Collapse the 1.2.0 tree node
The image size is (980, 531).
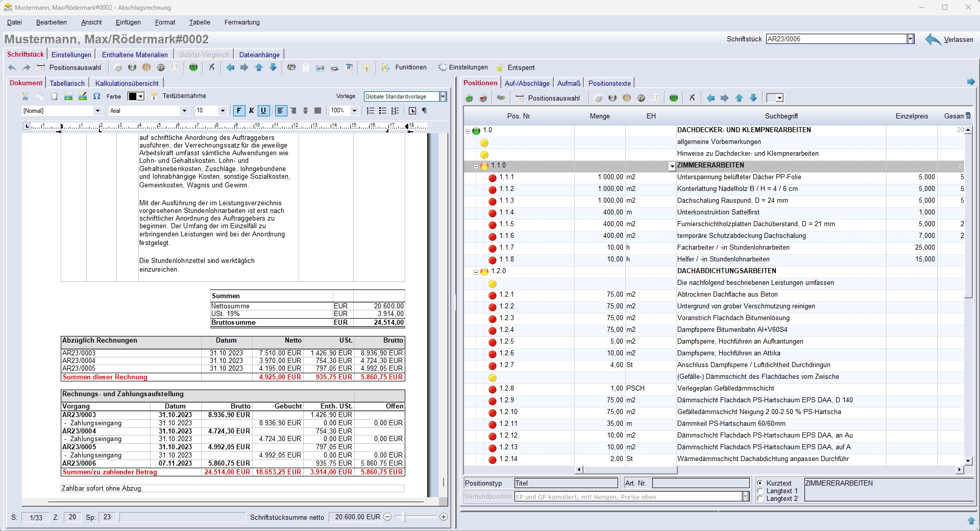476,272
